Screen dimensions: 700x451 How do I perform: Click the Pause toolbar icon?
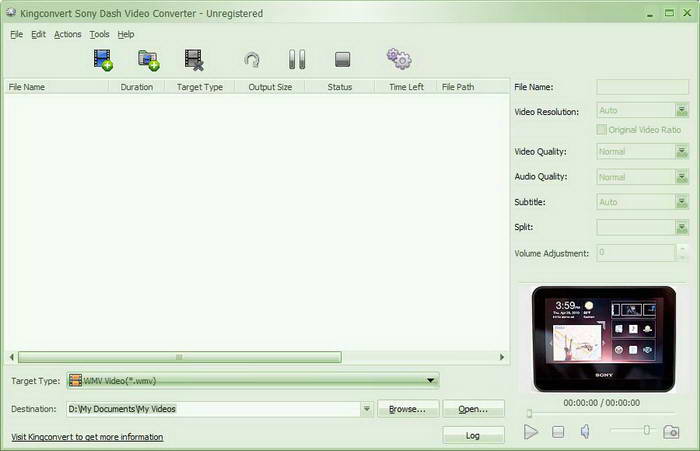[x=297, y=59]
